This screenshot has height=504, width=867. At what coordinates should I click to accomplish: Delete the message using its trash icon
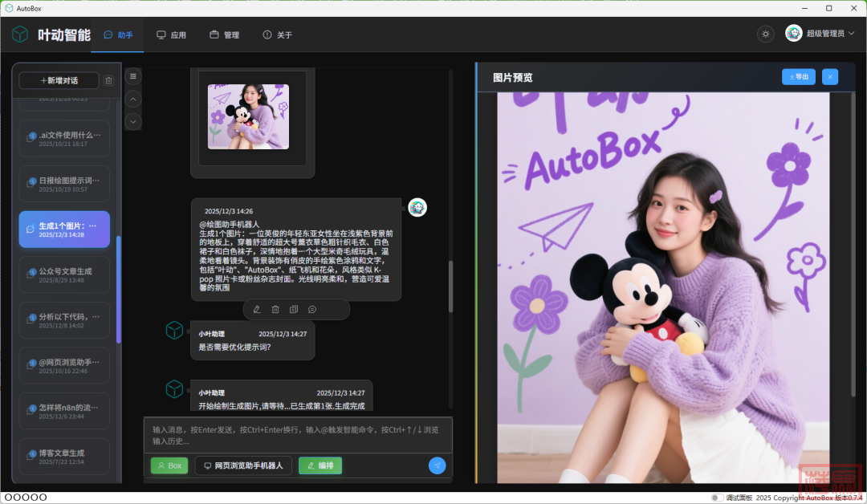pos(275,309)
